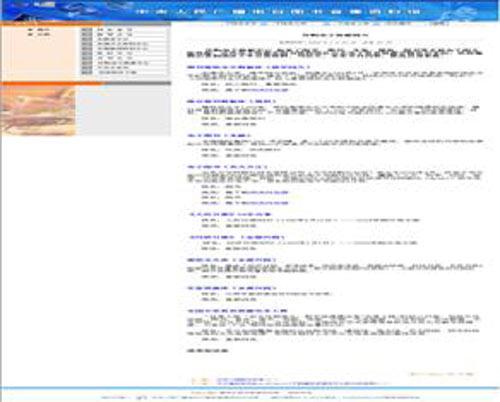Click the first item in the upper-left peach panel

[39, 30]
